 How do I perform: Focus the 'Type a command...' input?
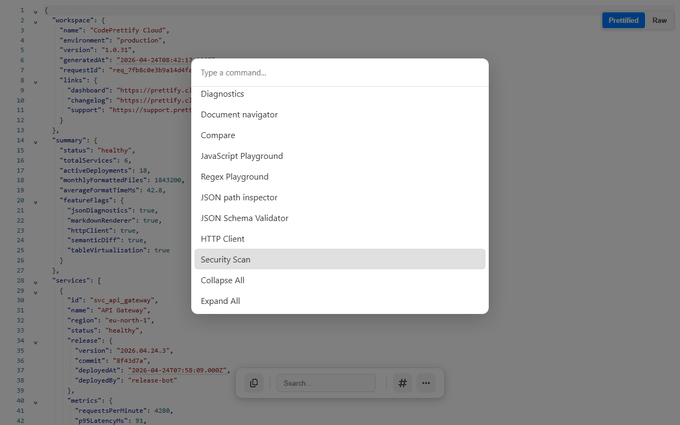point(340,72)
